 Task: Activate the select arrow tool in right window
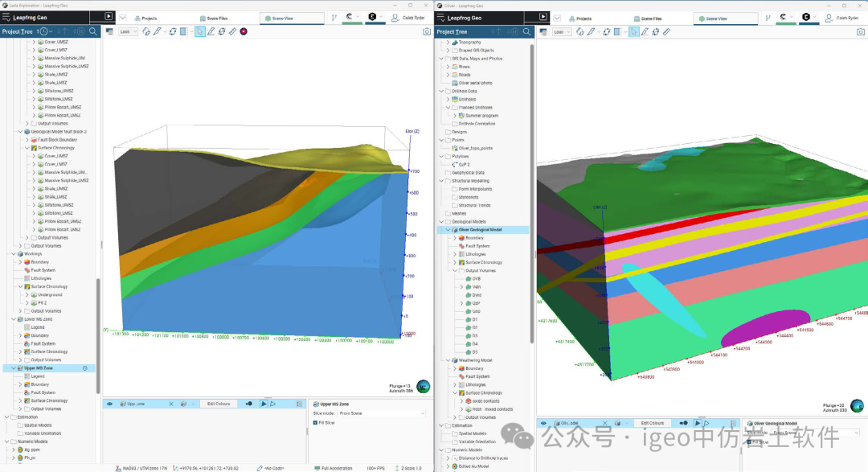click(634, 31)
